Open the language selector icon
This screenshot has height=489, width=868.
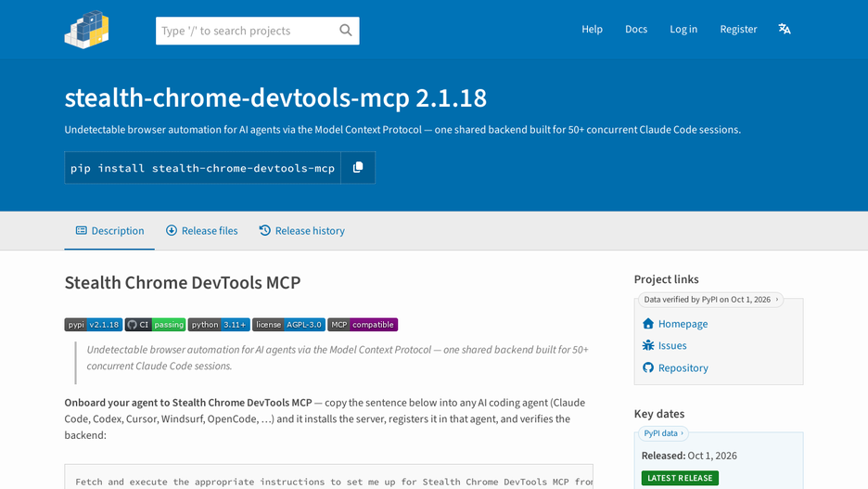click(x=785, y=29)
